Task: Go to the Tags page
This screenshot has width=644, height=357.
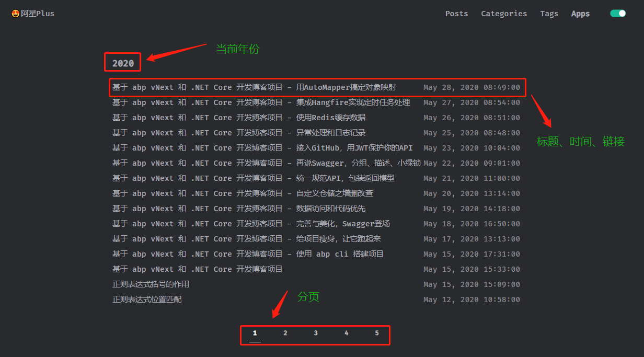Action: tap(549, 14)
